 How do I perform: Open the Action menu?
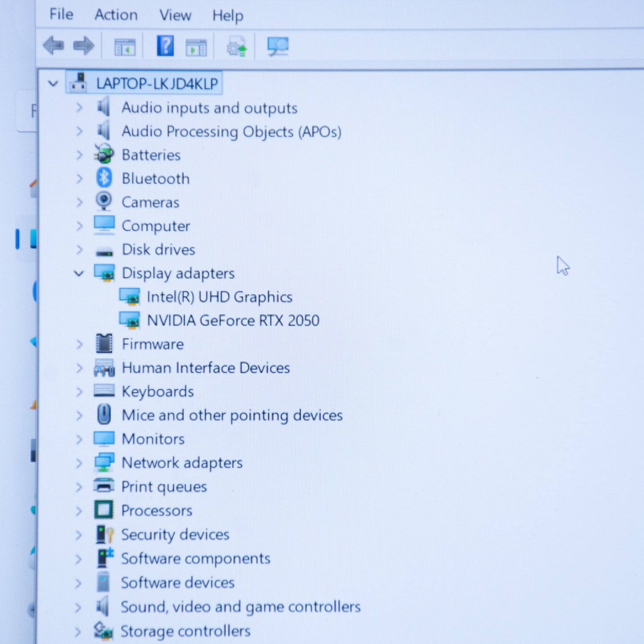pyautogui.click(x=116, y=15)
